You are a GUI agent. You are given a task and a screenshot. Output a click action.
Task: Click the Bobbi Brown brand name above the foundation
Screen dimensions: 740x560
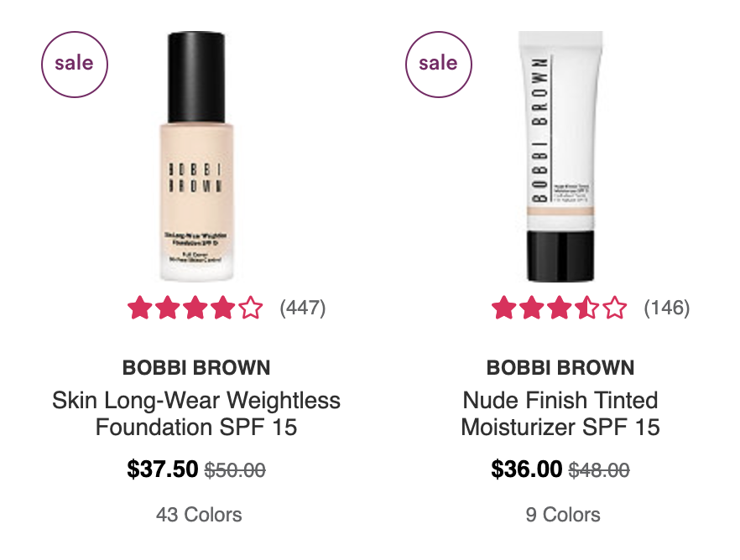(196, 368)
